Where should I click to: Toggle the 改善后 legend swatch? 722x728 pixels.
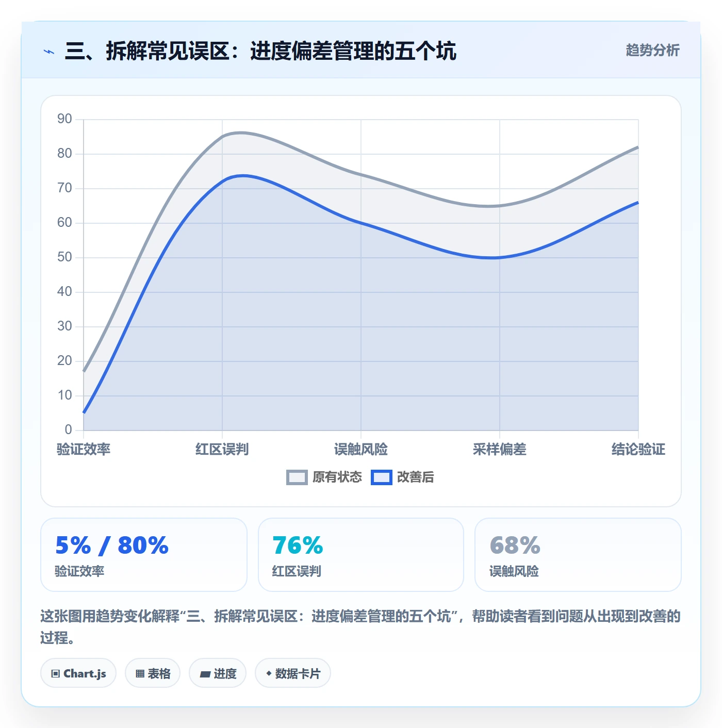pyautogui.click(x=382, y=477)
